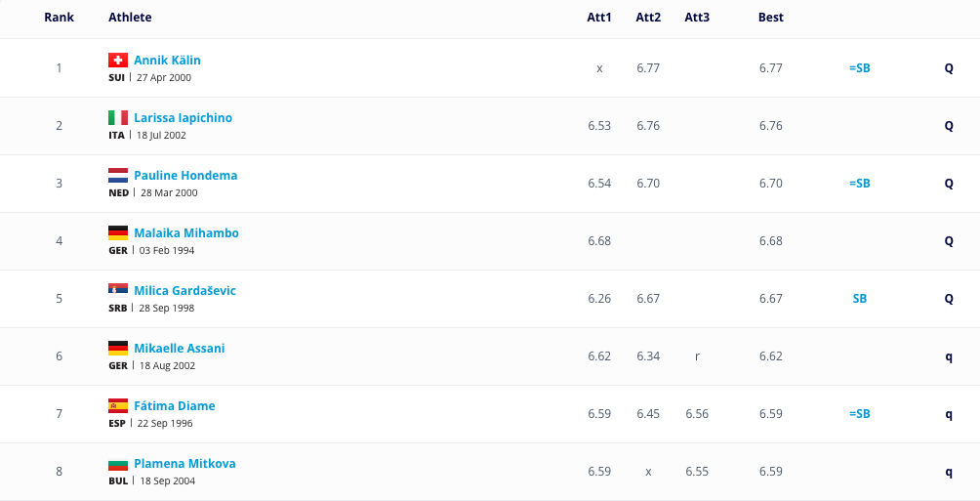Click the German flag beside Mikaelle Assani
980x501 pixels.
118,348
